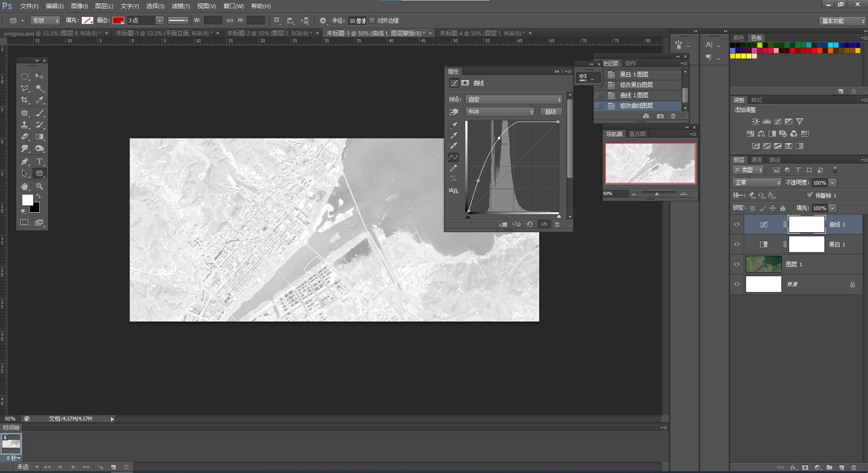Select the Text tool

tap(39, 161)
